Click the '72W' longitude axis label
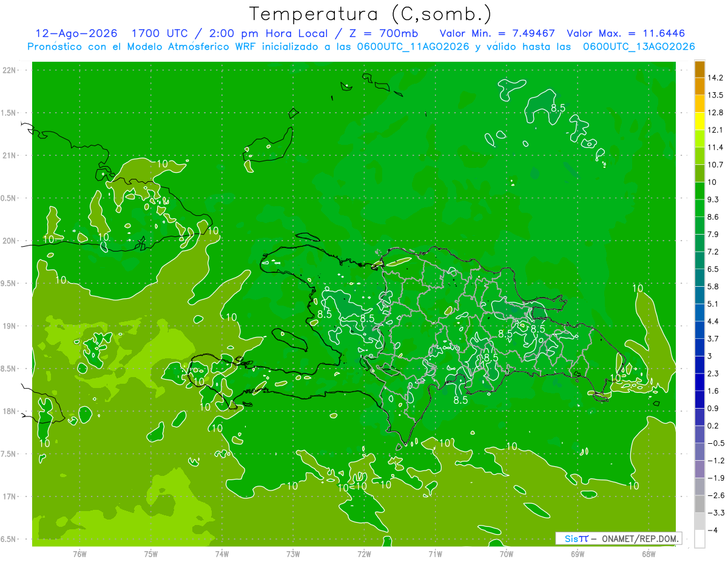The height and width of the screenshot is (562, 728). (364, 554)
